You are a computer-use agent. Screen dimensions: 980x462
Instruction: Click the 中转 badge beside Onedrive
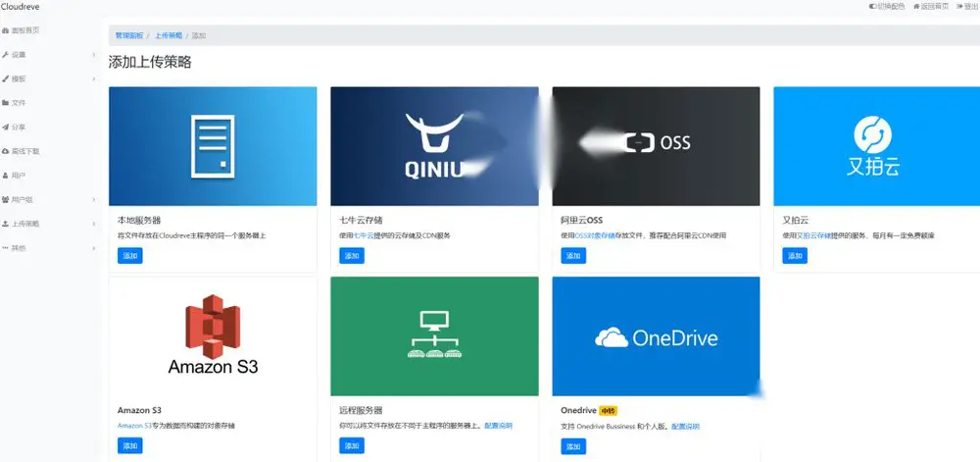pos(608,411)
